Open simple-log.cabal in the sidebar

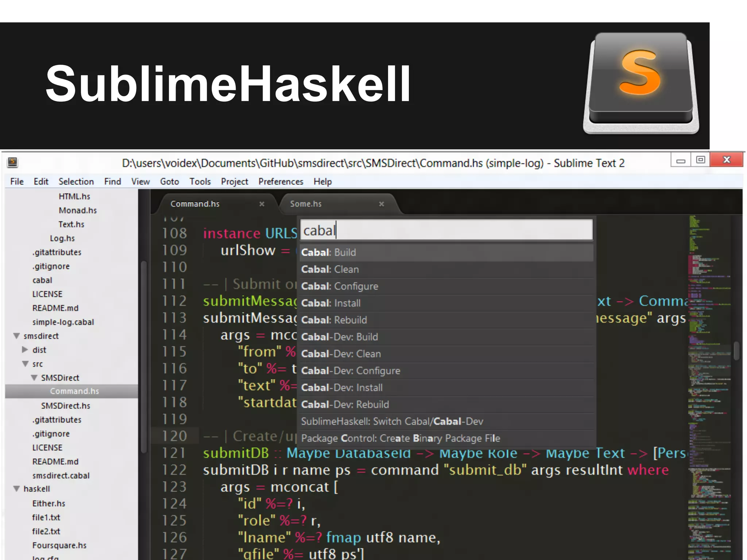coord(63,322)
